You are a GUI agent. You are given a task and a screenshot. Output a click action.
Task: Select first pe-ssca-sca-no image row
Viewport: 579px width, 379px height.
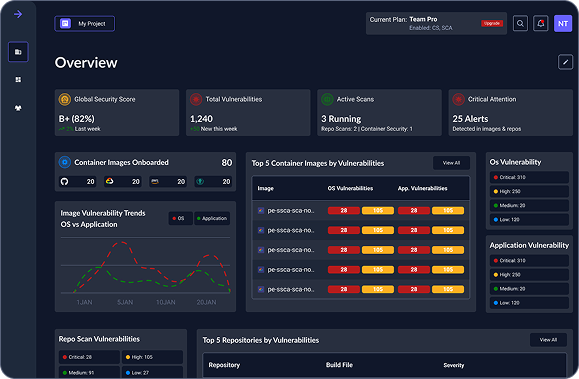(x=361, y=211)
